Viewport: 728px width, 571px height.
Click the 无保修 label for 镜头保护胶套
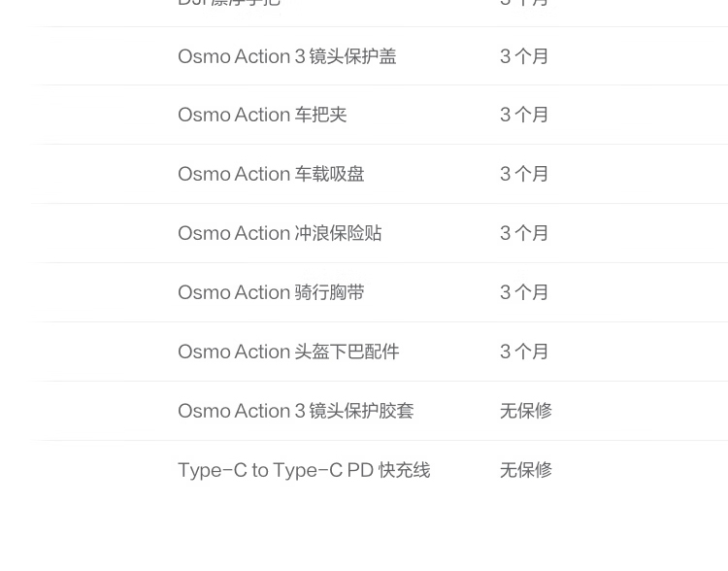[x=525, y=411]
